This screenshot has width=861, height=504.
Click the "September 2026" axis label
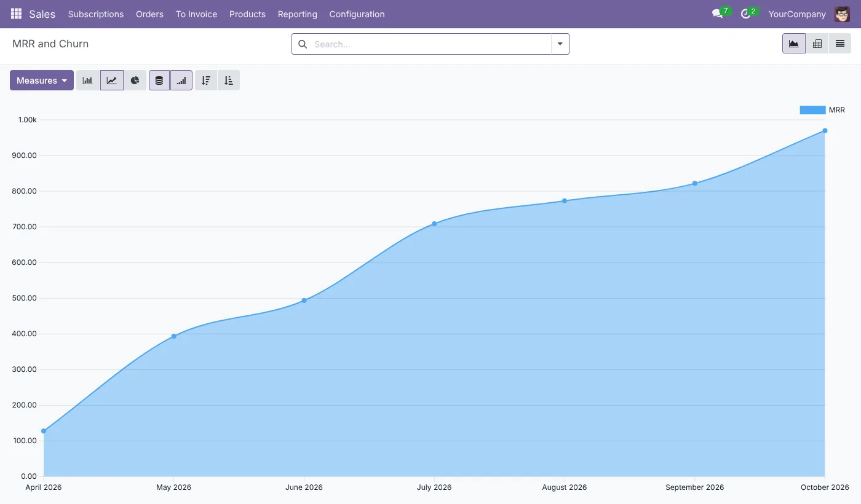click(695, 487)
